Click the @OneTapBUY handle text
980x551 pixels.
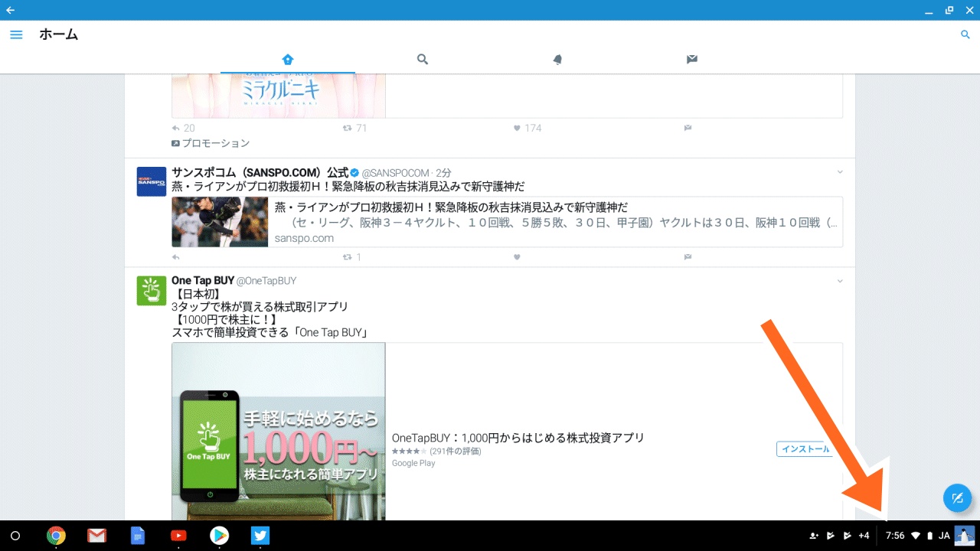[266, 281]
